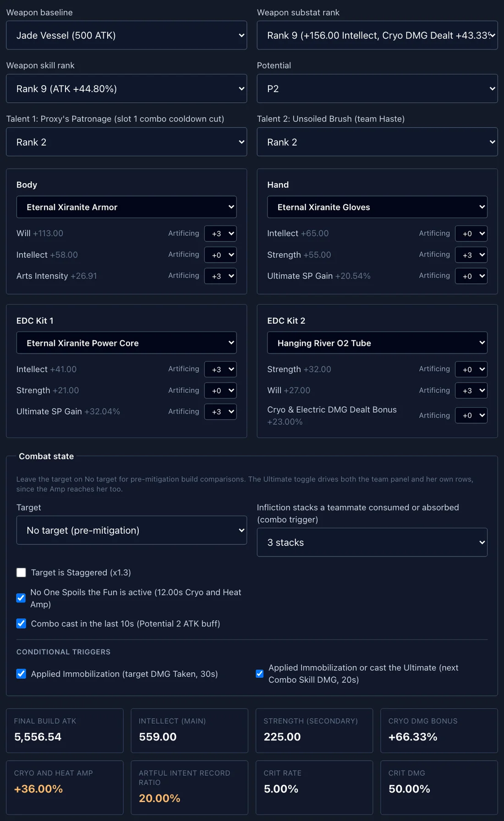Image resolution: width=504 pixels, height=821 pixels.
Task: Change Artificing for Ultimate SP Gain +20.54%
Action: click(471, 276)
